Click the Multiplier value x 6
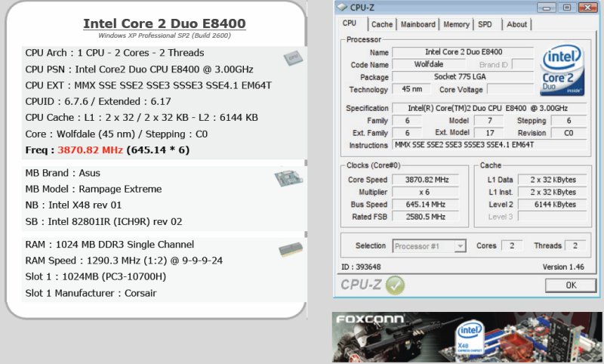Image resolution: width=604 pixels, height=364 pixels. point(426,192)
